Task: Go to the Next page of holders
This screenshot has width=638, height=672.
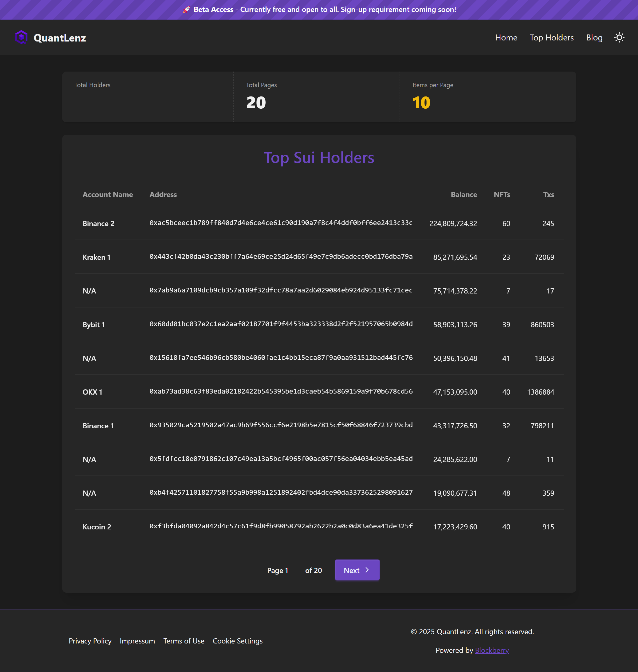Action: 357,570
